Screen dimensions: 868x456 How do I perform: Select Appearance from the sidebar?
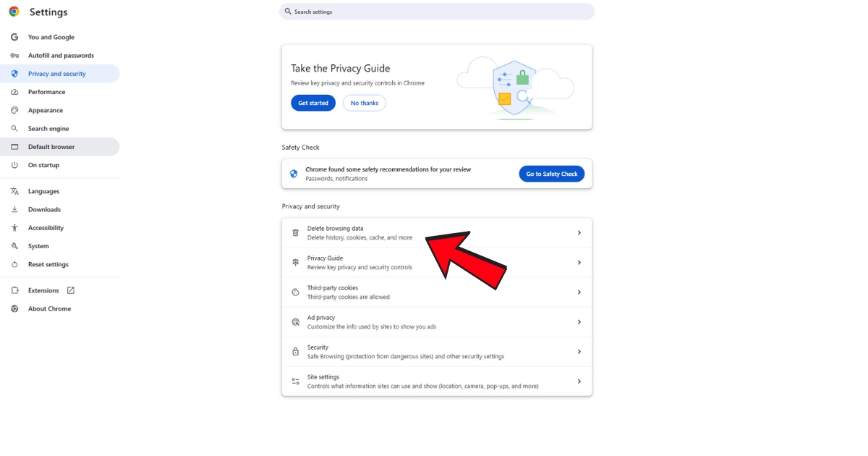[x=46, y=111]
